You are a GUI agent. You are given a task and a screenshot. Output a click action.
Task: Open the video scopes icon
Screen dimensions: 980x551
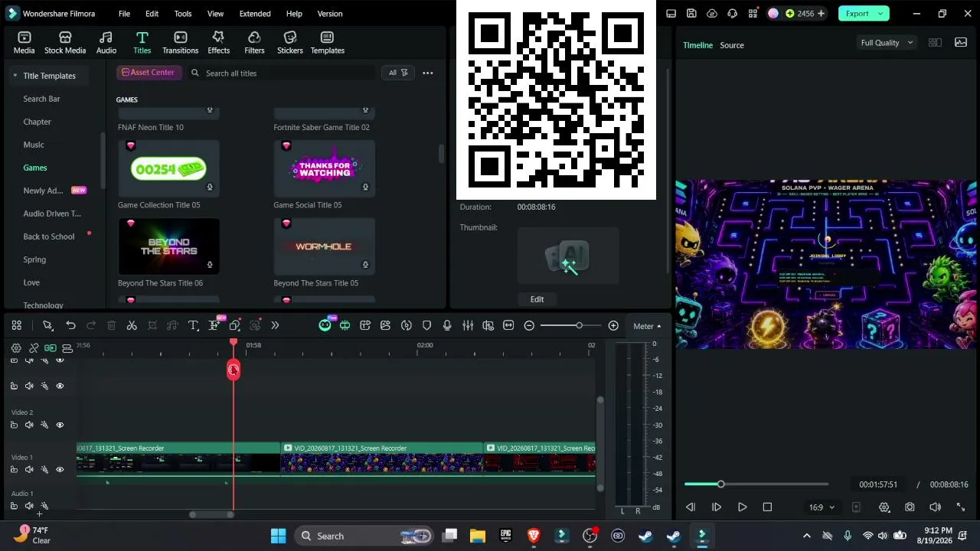pyautogui.click(x=961, y=43)
